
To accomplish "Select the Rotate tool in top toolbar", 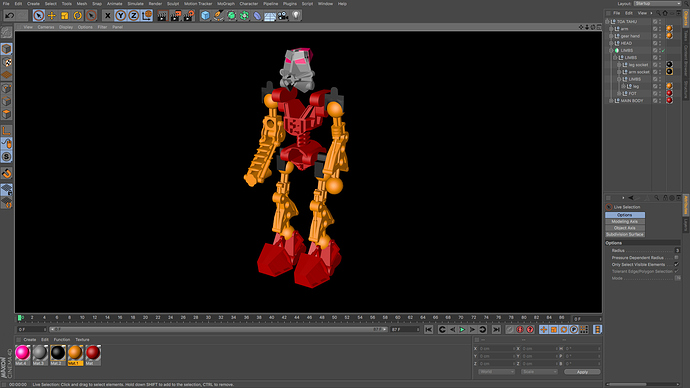I will 77,16.
